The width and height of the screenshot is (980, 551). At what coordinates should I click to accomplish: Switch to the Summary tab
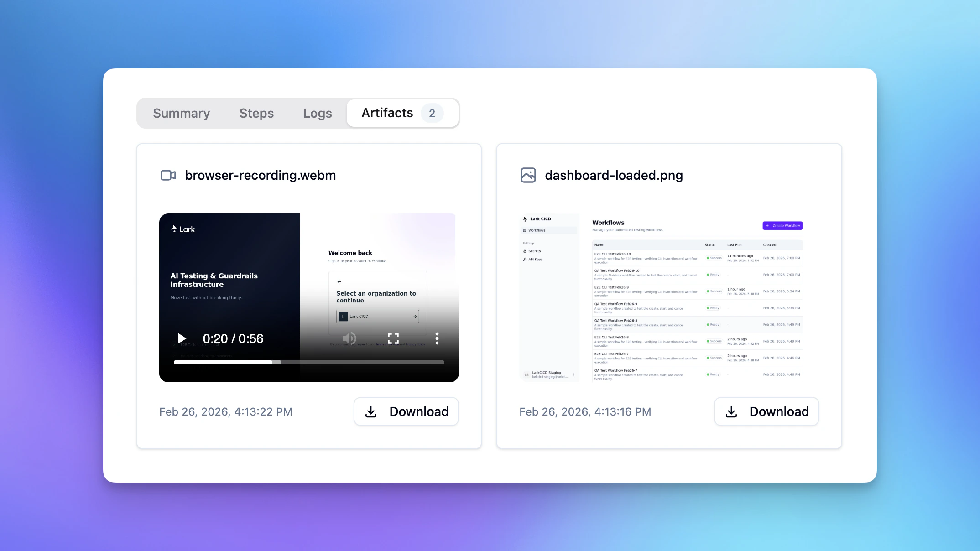(x=181, y=113)
